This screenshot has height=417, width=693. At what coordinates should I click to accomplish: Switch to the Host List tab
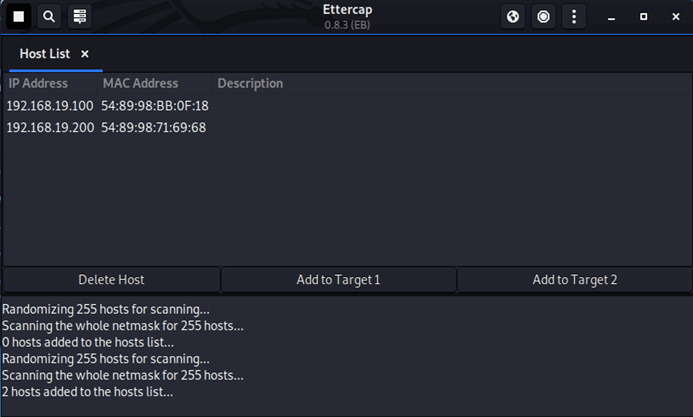(45, 54)
